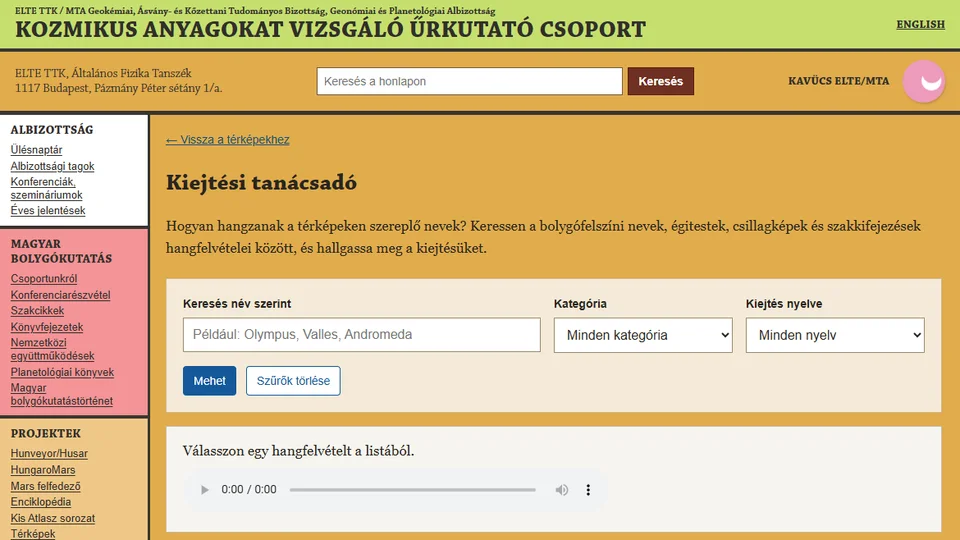This screenshot has height=540, width=960.
Task: Open the Kiejtés nyelve dropdown
Action: point(835,335)
